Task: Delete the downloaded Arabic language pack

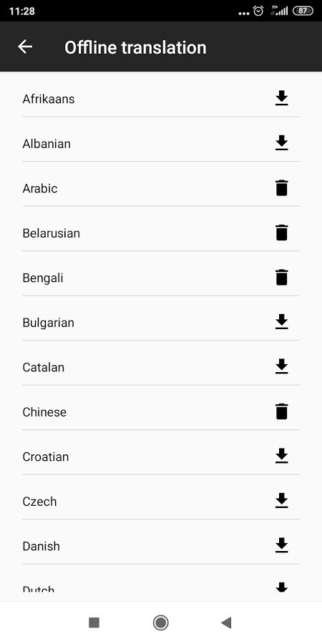Action: [282, 188]
